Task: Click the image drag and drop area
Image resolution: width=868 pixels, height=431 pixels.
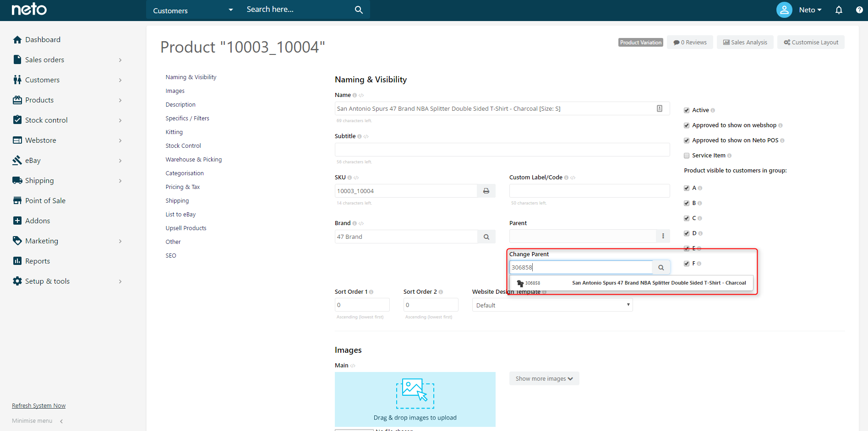Action: tap(415, 399)
